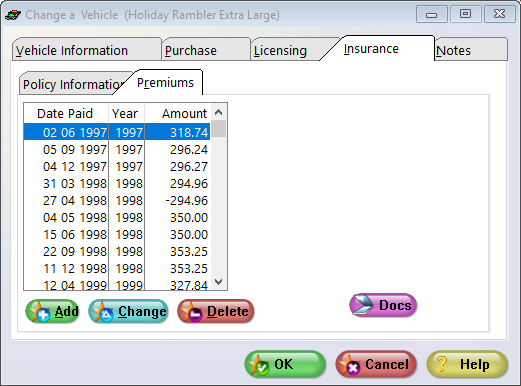
Task: Click the Year column header
Action: (126, 113)
